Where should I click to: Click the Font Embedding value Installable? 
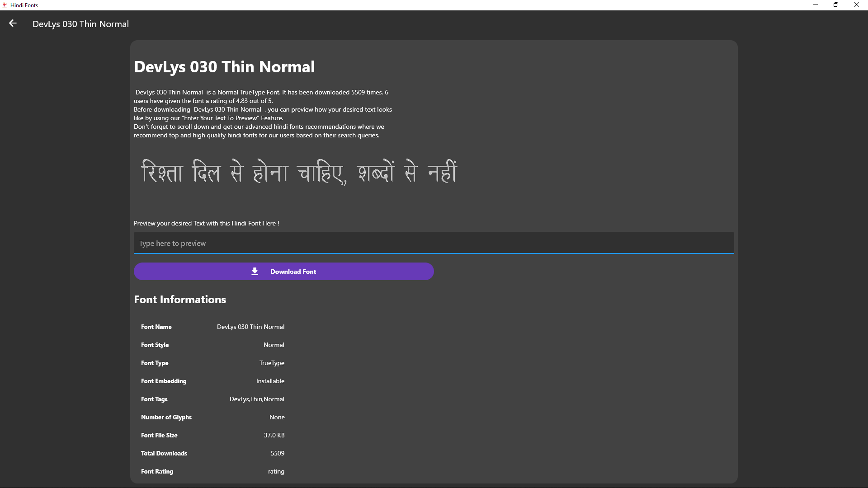coord(270,381)
